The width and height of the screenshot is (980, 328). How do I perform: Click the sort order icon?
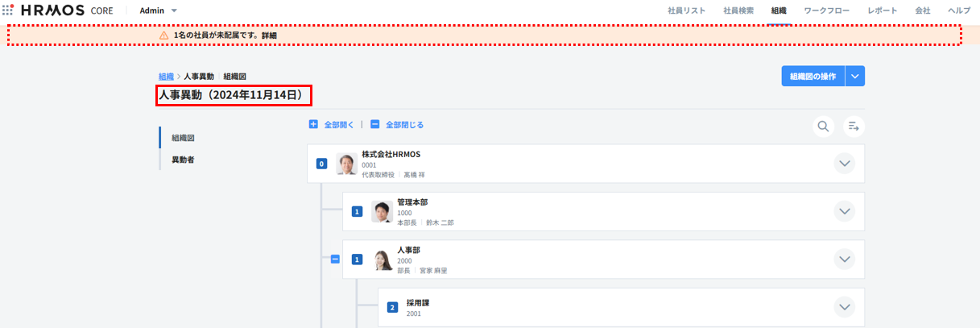point(854,126)
